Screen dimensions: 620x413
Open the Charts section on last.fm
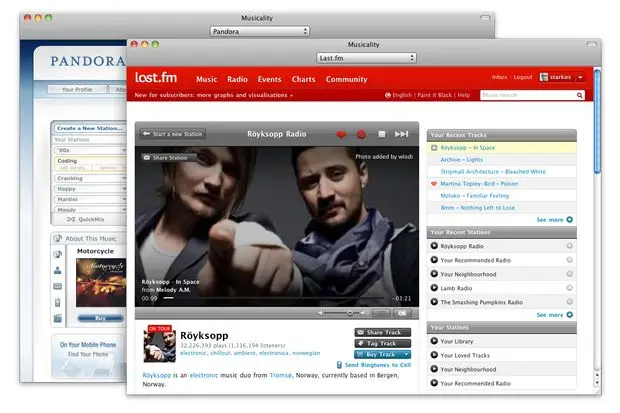(303, 79)
